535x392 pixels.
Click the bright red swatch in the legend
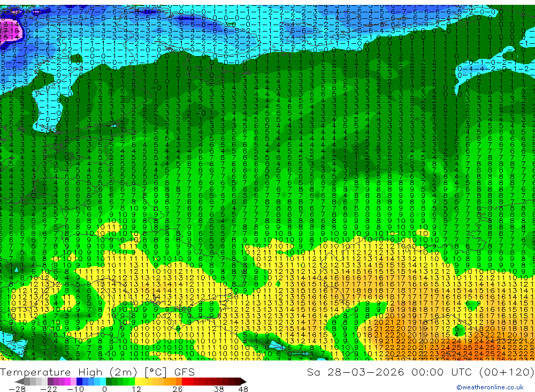click(185, 381)
